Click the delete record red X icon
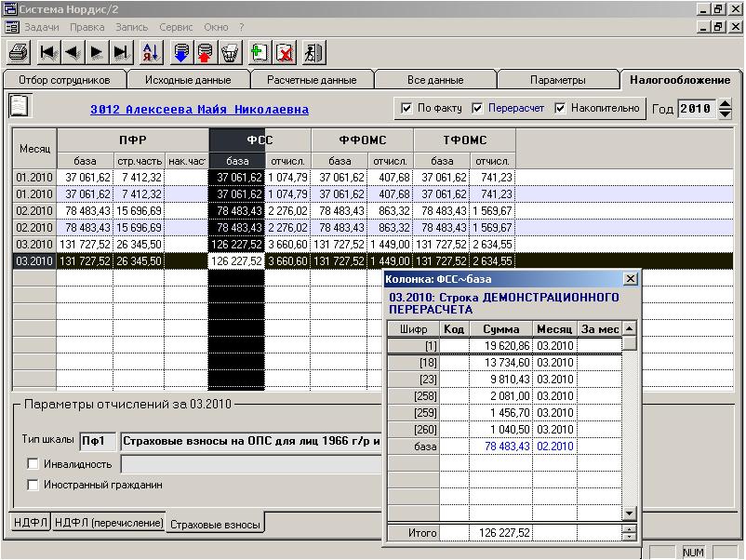 286,52
